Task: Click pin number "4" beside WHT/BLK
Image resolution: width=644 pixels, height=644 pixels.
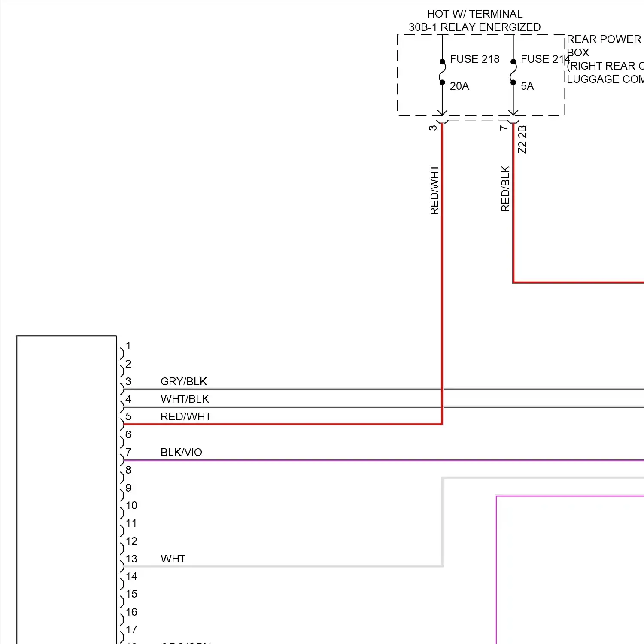Action: coord(128,399)
